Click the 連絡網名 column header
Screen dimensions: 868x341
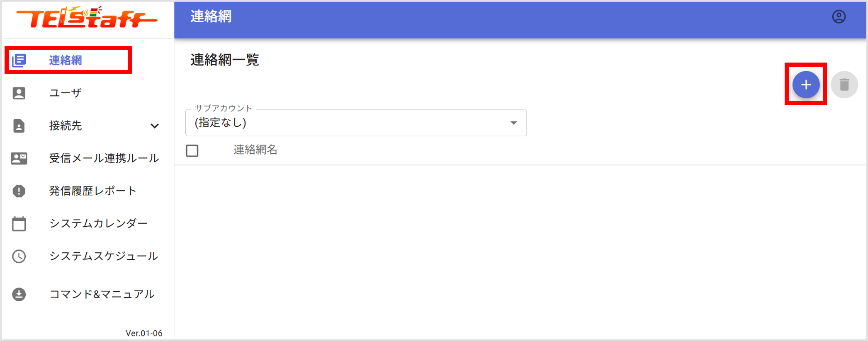(x=255, y=150)
